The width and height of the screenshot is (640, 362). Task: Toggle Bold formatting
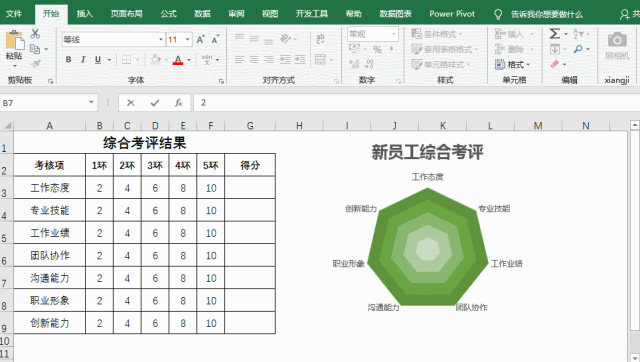69,60
